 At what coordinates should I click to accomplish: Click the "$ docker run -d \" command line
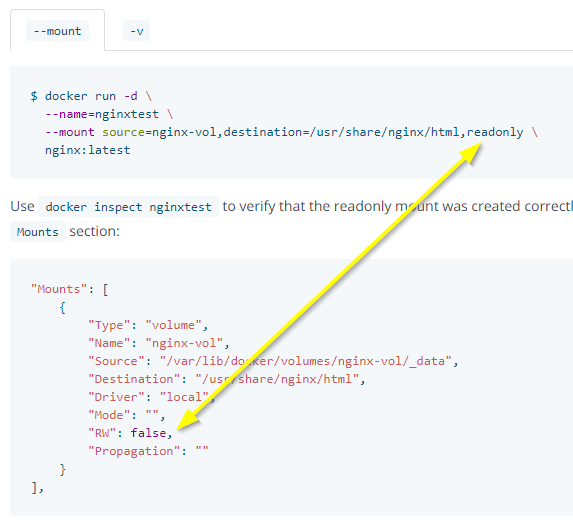coord(91,96)
